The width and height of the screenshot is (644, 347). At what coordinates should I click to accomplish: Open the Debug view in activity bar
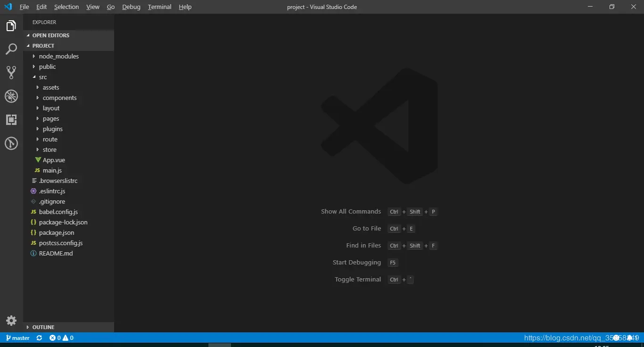11,96
